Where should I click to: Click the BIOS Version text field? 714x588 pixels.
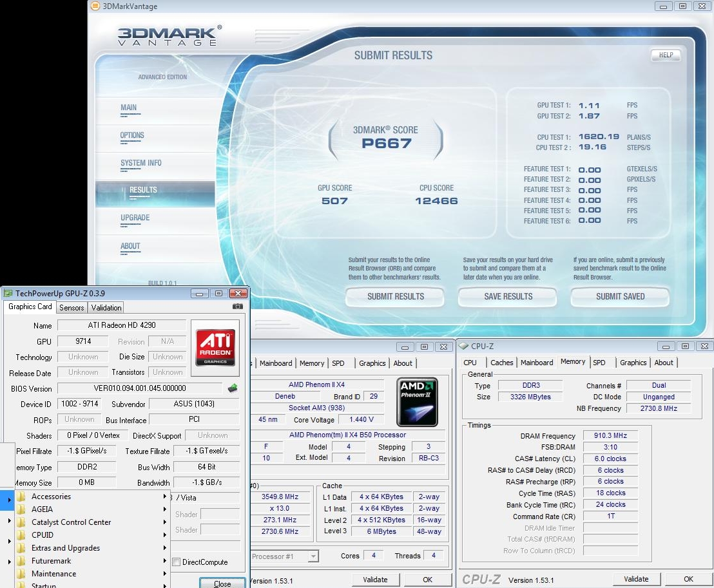(x=140, y=388)
